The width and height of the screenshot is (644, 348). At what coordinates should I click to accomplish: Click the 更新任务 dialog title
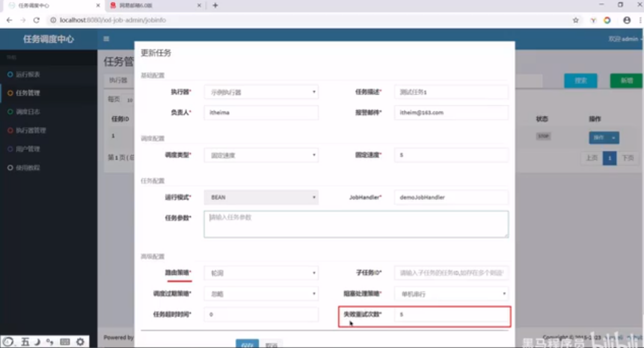pos(156,52)
